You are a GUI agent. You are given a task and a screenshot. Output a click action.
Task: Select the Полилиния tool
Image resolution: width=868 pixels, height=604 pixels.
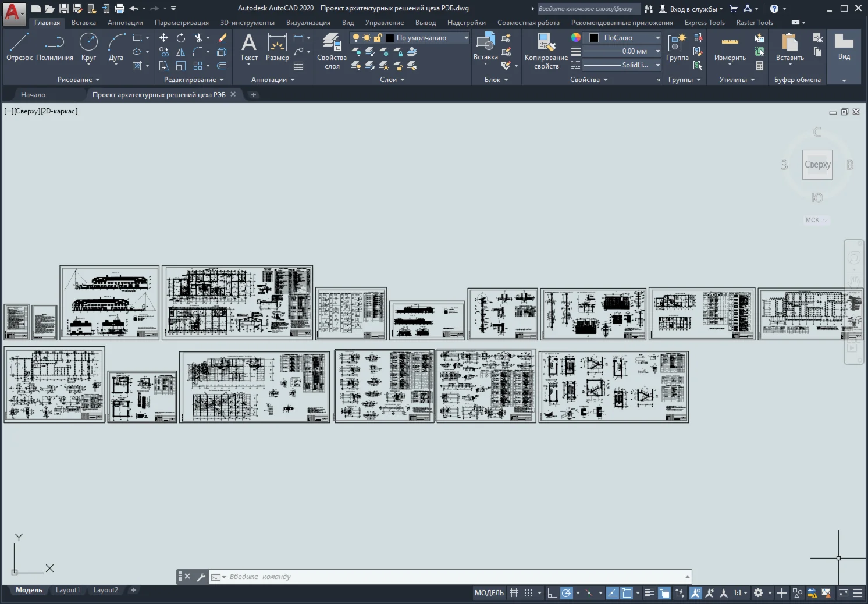click(55, 47)
